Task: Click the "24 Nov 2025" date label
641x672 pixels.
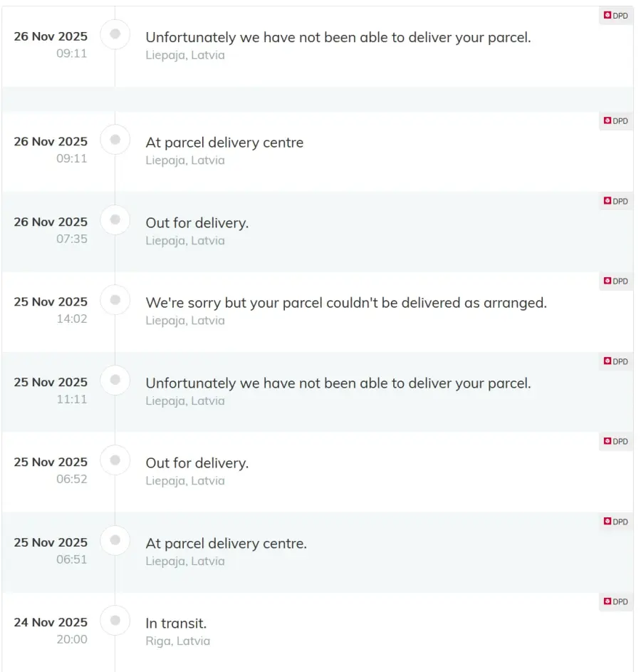Action: pyautogui.click(x=51, y=622)
